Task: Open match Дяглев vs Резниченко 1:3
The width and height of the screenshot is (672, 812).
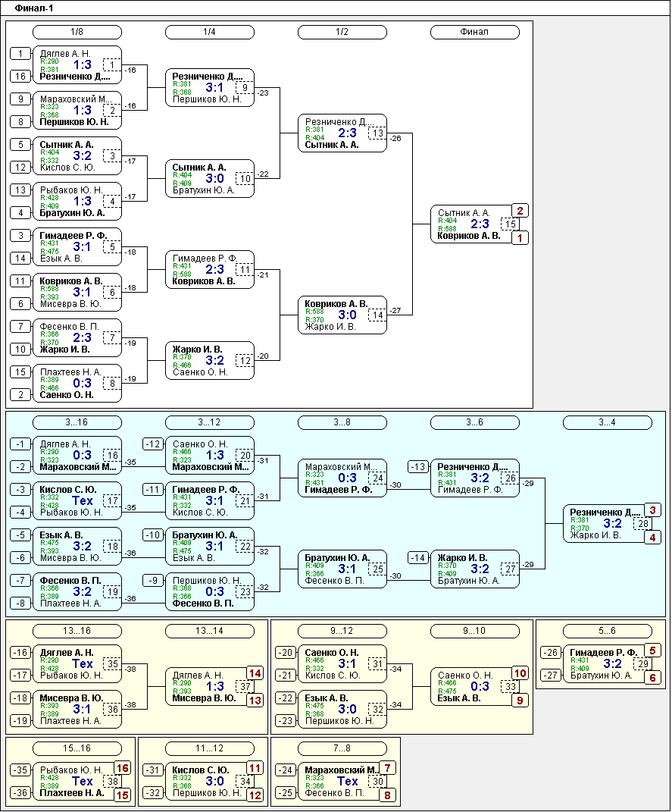Action: 77,65
